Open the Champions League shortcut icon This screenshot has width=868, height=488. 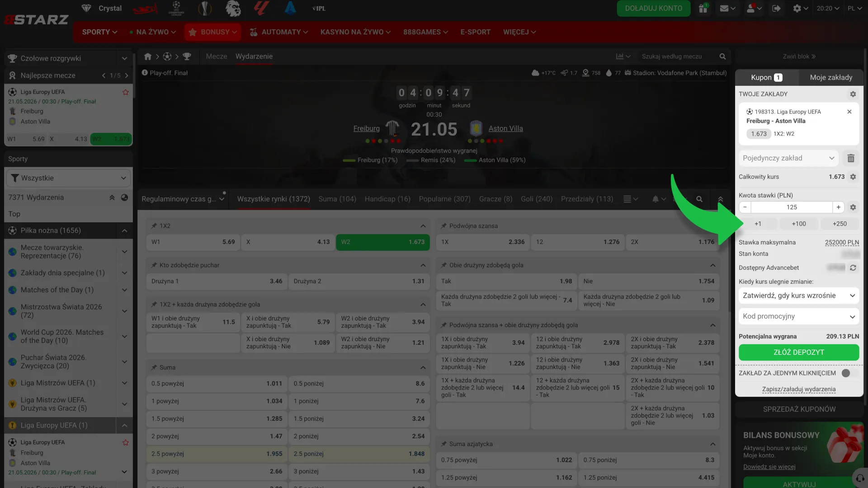coord(176,8)
